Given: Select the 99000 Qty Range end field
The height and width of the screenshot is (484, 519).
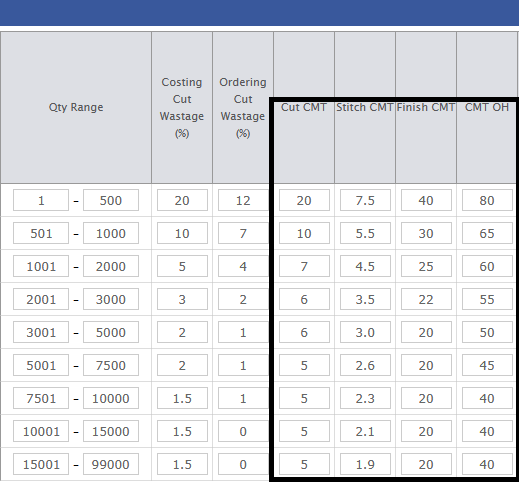Looking at the screenshot, I should click(x=111, y=464).
